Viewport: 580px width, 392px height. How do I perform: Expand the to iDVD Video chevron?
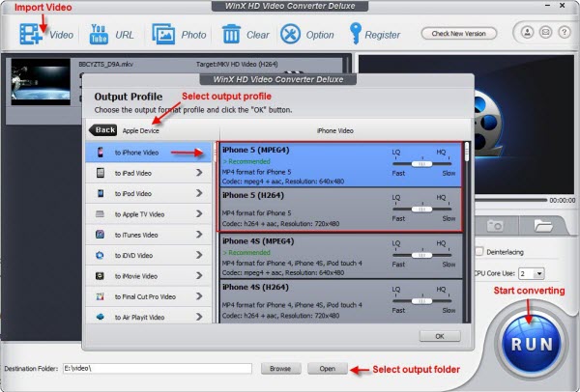(x=199, y=255)
